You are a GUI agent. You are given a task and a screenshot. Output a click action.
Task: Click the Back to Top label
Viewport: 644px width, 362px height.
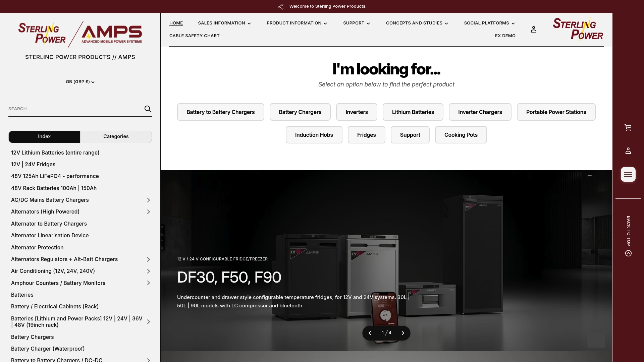point(629,231)
